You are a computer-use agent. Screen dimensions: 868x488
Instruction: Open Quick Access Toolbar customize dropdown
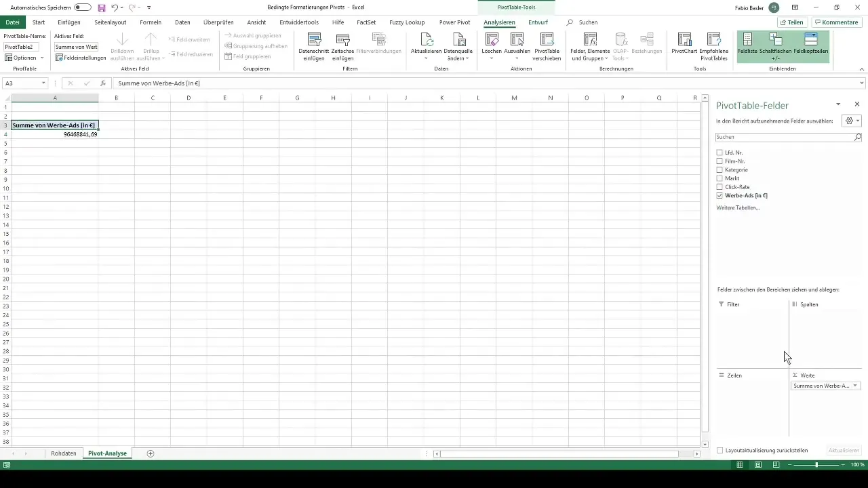149,7
